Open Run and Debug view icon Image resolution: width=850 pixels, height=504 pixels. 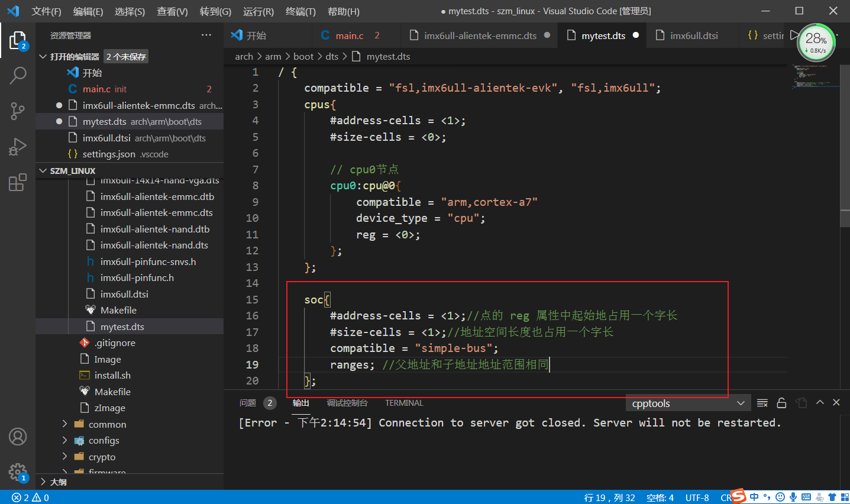(x=18, y=146)
